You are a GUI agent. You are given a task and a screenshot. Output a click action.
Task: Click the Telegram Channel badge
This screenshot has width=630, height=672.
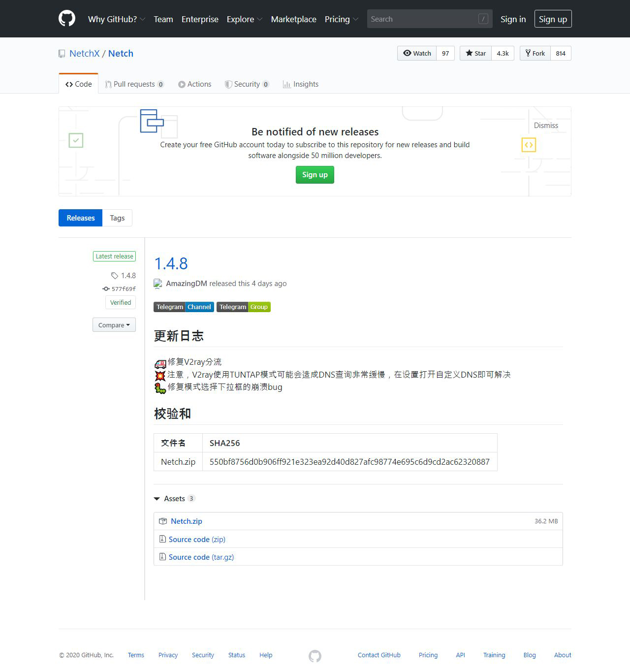(184, 307)
